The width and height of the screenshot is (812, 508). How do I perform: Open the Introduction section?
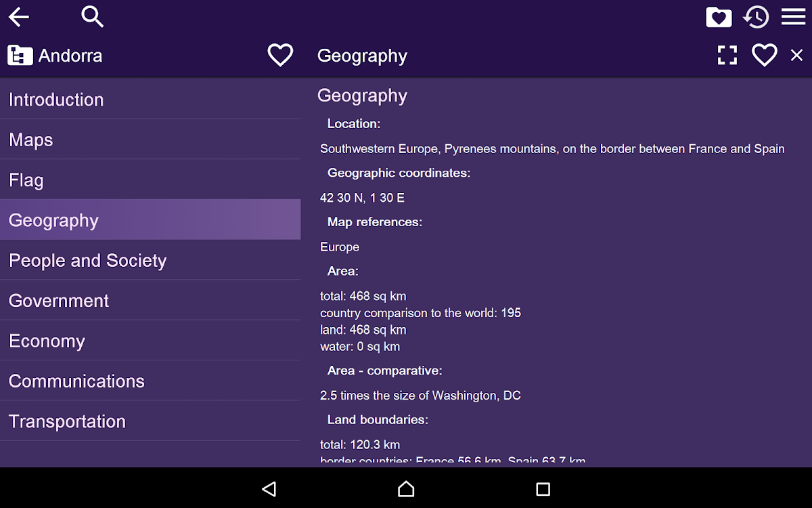tap(150, 100)
